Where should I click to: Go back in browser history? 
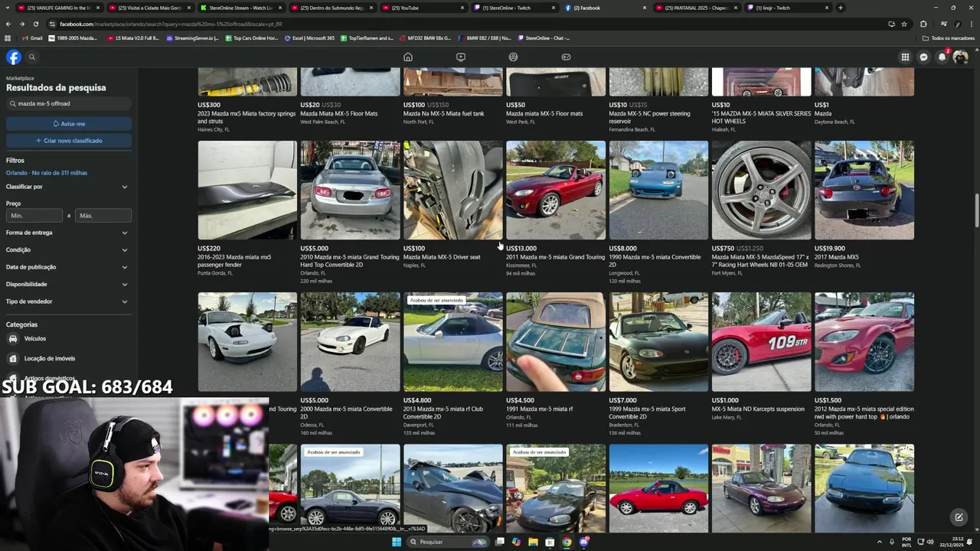tap(8, 24)
